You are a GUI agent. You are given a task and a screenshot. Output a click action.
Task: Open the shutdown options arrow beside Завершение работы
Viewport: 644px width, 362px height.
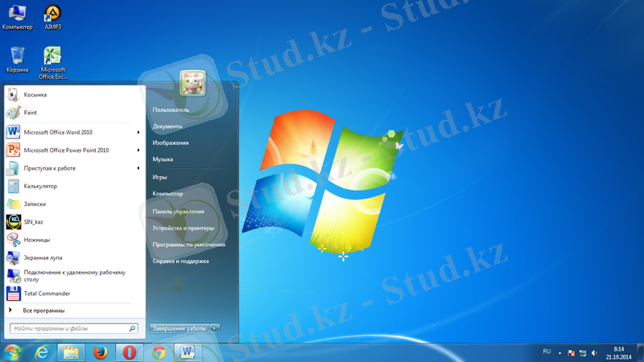coord(215,328)
